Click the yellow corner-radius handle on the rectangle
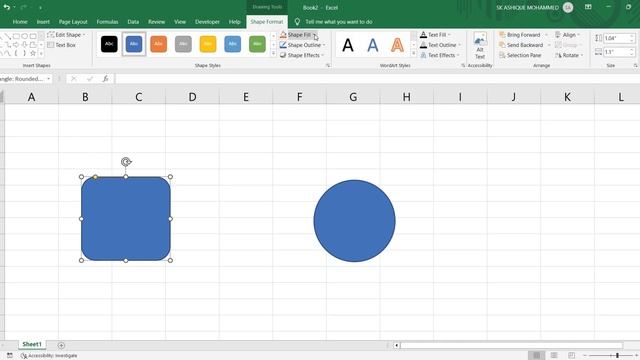Image resolution: width=640 pixels, height=360 pixels. [x=95, y=177]
